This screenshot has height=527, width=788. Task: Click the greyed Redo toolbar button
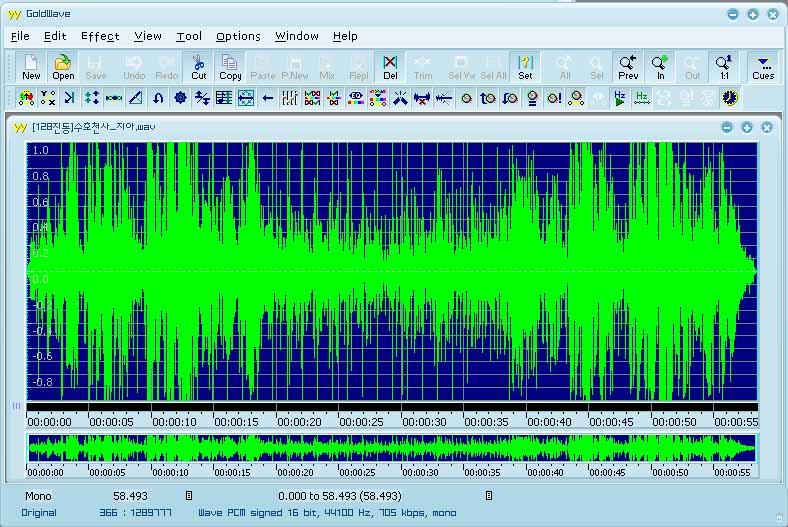(166, 67)
